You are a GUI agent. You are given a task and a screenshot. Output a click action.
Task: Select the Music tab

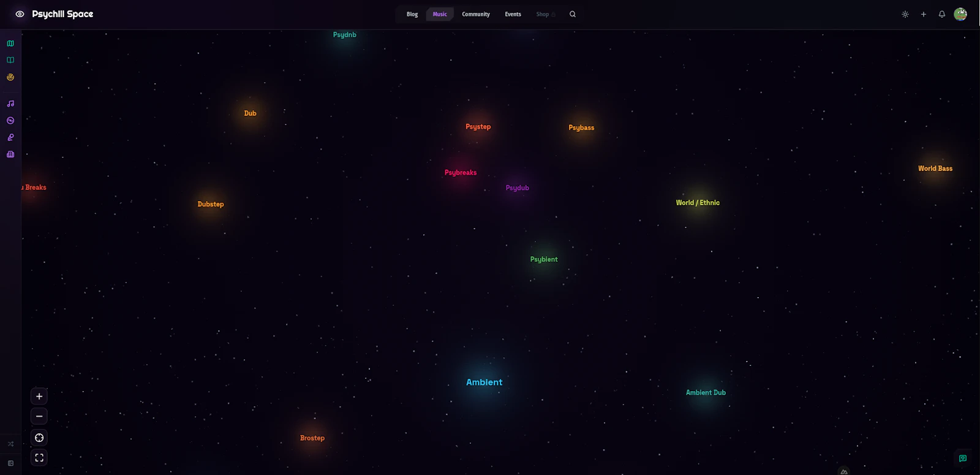[440, 14]
